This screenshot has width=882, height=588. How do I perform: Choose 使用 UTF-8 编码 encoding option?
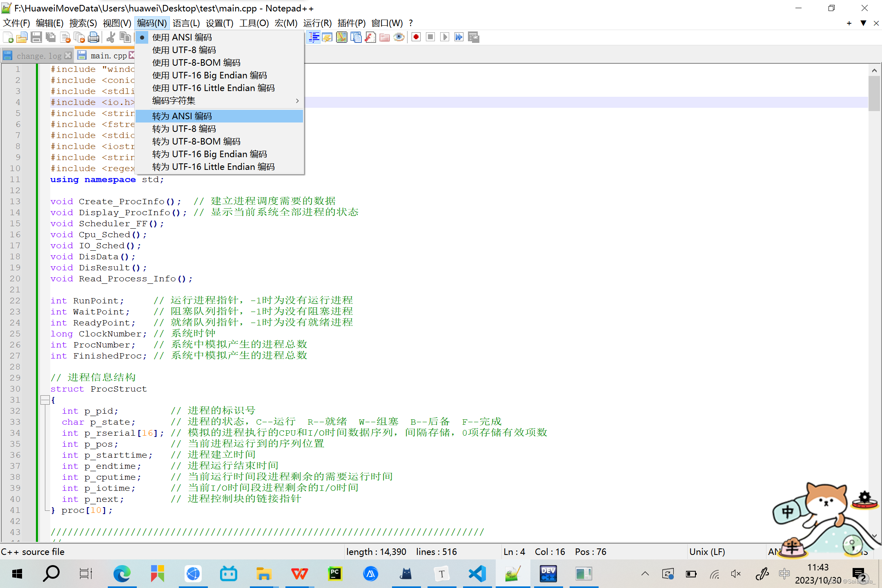[x=184, y=50]
